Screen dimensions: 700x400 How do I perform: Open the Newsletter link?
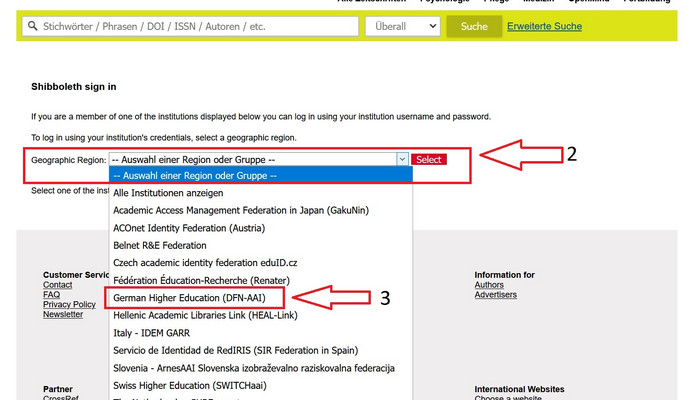[63, 314]
